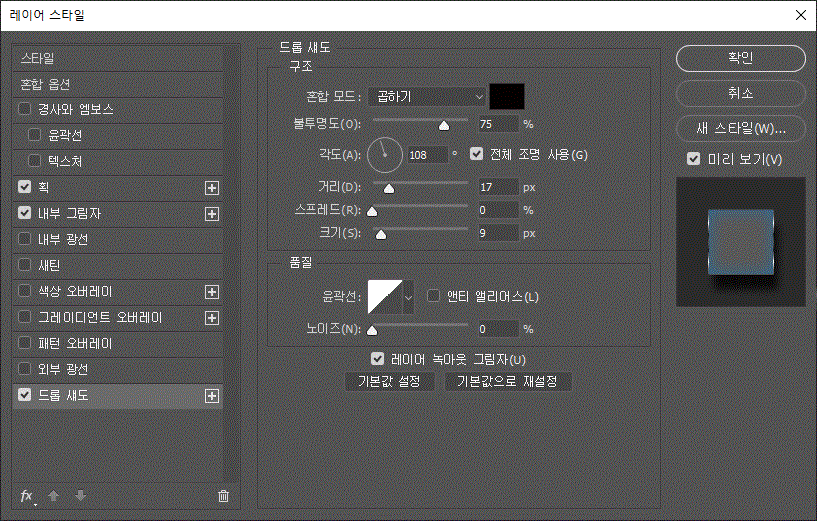Image resolution: width=817 pixels, height=521 pixels.
Task: Click the 새 스타일(W)... button
Action: click(x=740, y=128)
